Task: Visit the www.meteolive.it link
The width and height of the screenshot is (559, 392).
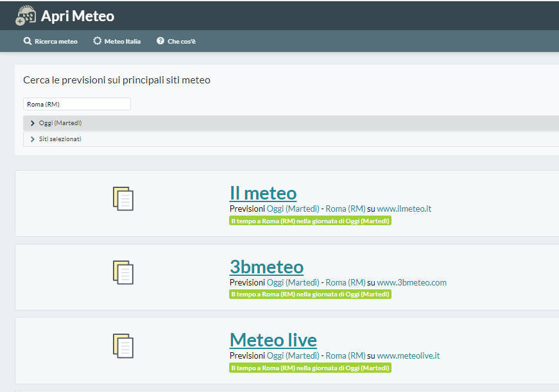Action: pos(408,355)
